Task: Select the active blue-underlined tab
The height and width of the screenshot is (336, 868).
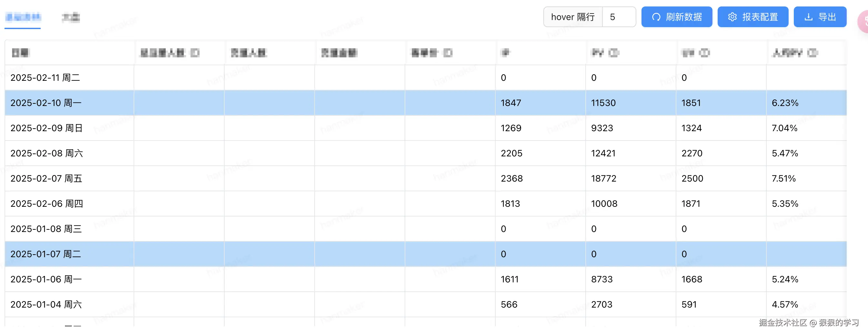Action: pos(23,17)
